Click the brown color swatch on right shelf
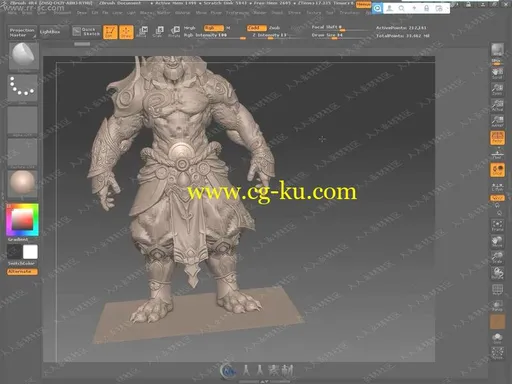This screenshot has height=384, width=512. point(497,322)
